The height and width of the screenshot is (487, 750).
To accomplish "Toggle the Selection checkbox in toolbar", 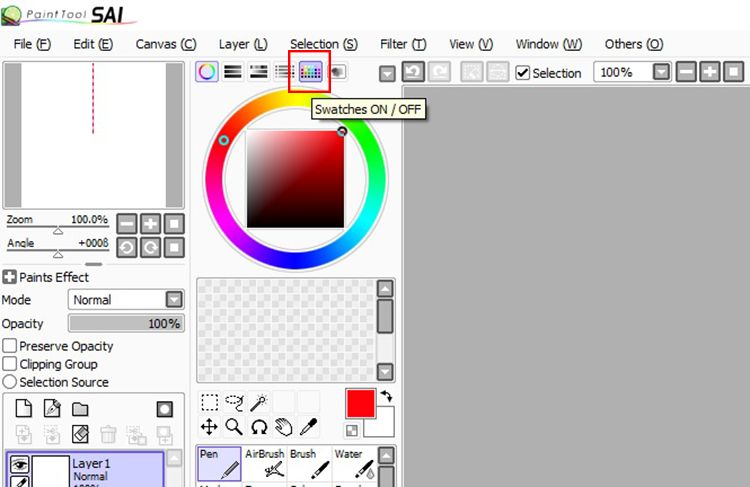I will pyautogui.click(x=523, y=73).
